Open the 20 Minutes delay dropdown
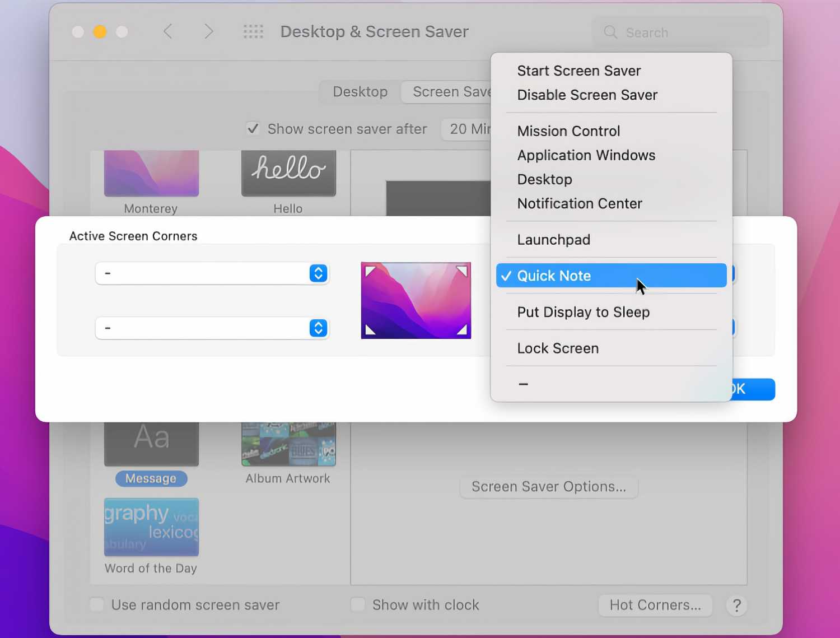This screenshot has width=840, height=638. (466, 129)
